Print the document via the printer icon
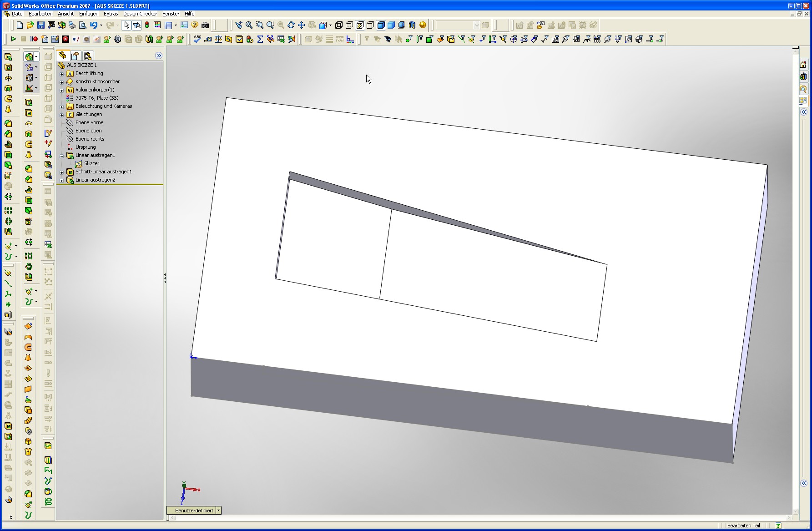This screenshot has height=531, width=812. pos(72,25)
